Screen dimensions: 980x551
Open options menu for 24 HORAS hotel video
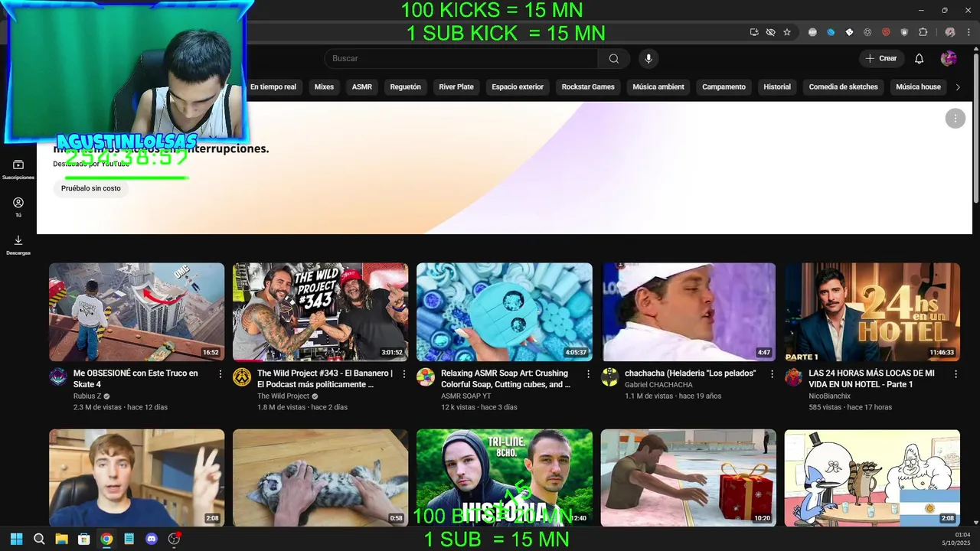pyautogui.click(x=955, y=374)
